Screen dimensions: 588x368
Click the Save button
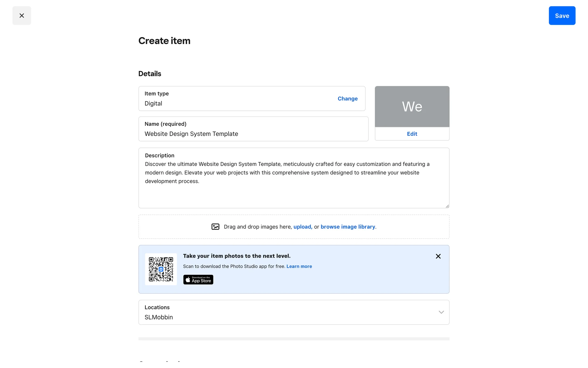(562, 16)
